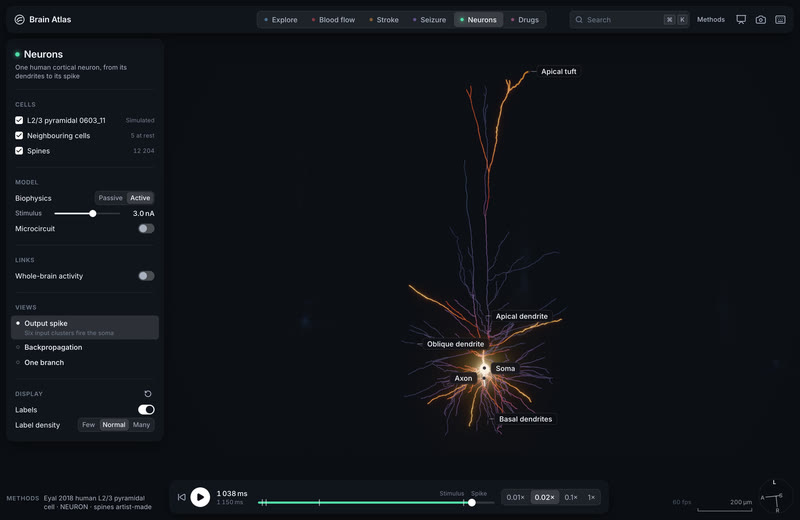Click the 'Simulated' cell status text

pos(140,120)
